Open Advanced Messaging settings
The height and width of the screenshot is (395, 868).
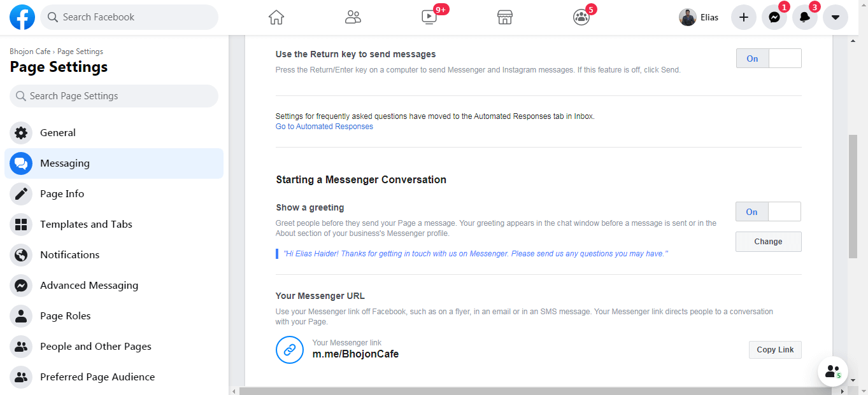click(89, 286)
